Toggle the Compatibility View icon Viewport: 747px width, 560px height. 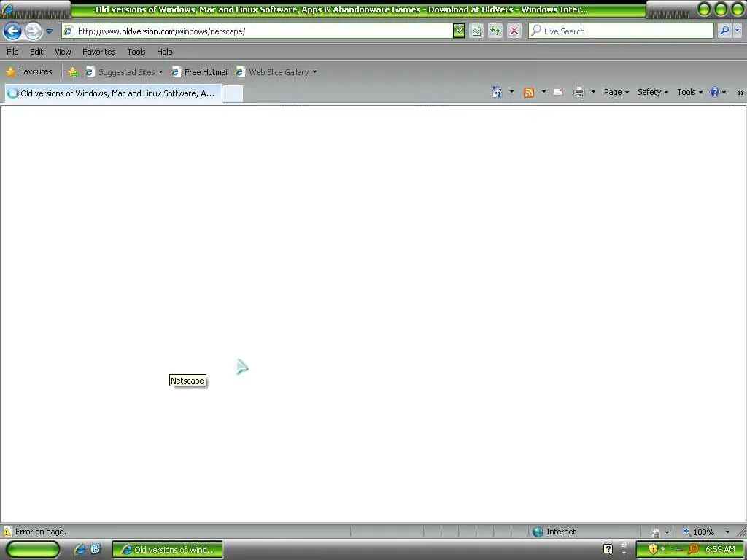point(476,31)
